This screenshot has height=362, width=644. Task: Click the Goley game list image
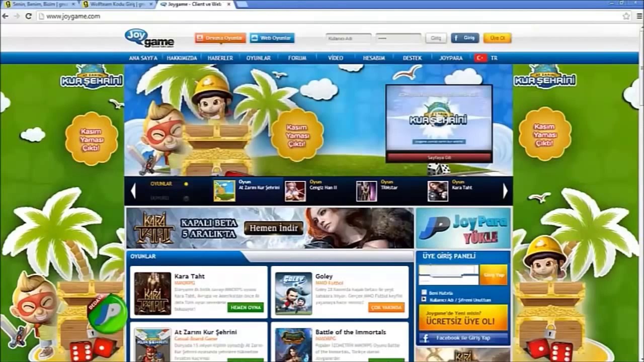293,294
